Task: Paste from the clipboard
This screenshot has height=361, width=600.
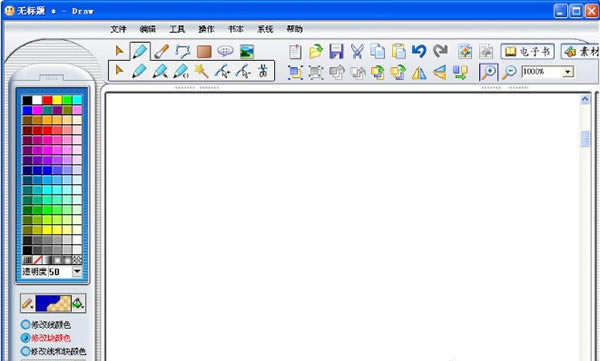Action: click(398, 51)
